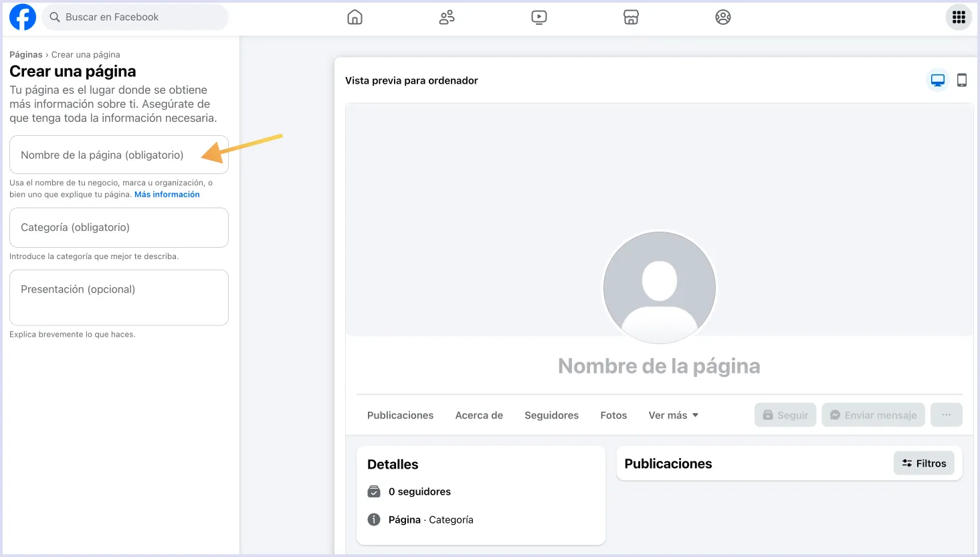This screenshot has height=557, width=980.
Task: Click the Más información link
Action: (166, 194)
